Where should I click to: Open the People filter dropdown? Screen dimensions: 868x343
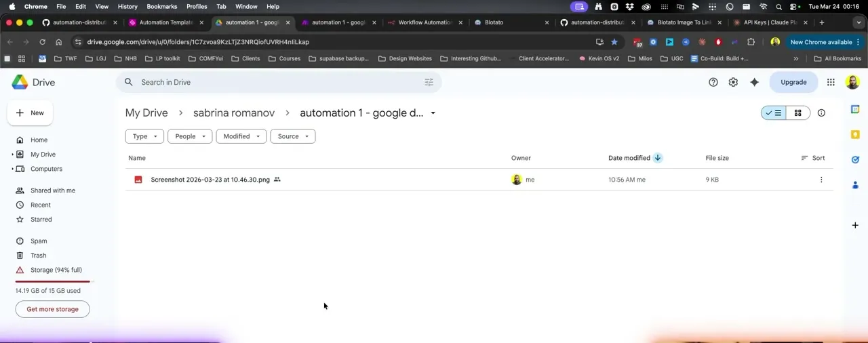pos(190,136)
